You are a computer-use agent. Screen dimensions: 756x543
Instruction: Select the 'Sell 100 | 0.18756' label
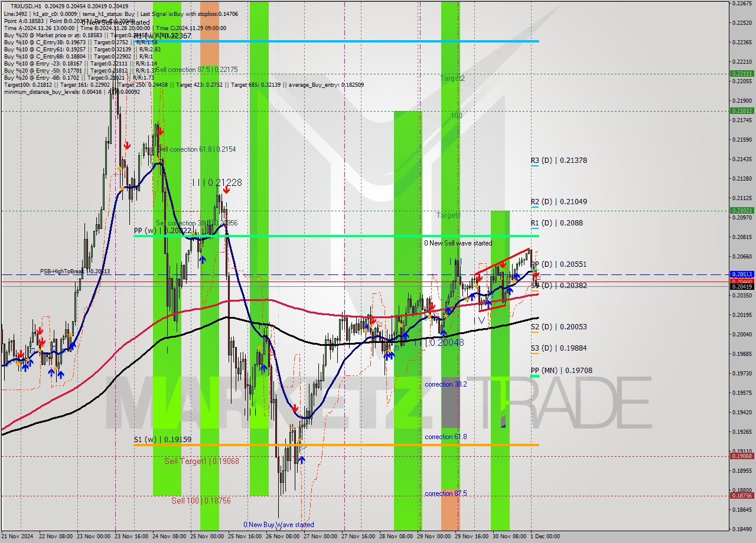(x=201, y=501)
